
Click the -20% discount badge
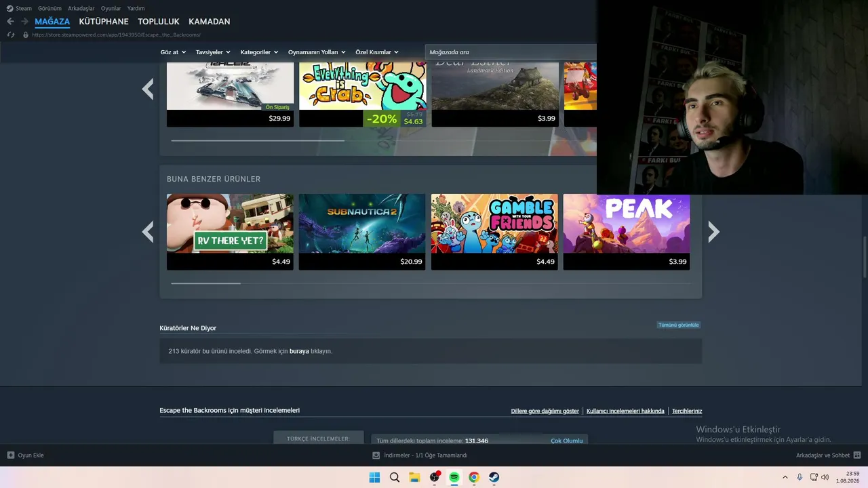click(382, 119)
